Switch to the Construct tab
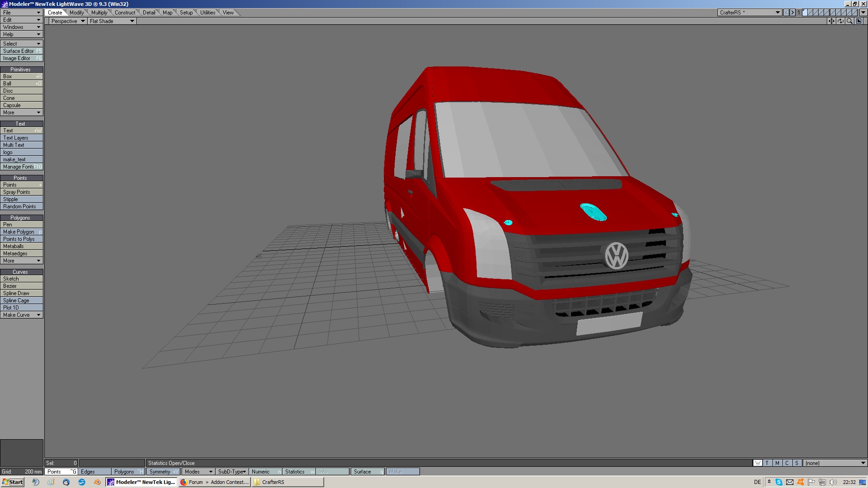The width and height of the screenshot is (868, 488). [x=125, y=13]
